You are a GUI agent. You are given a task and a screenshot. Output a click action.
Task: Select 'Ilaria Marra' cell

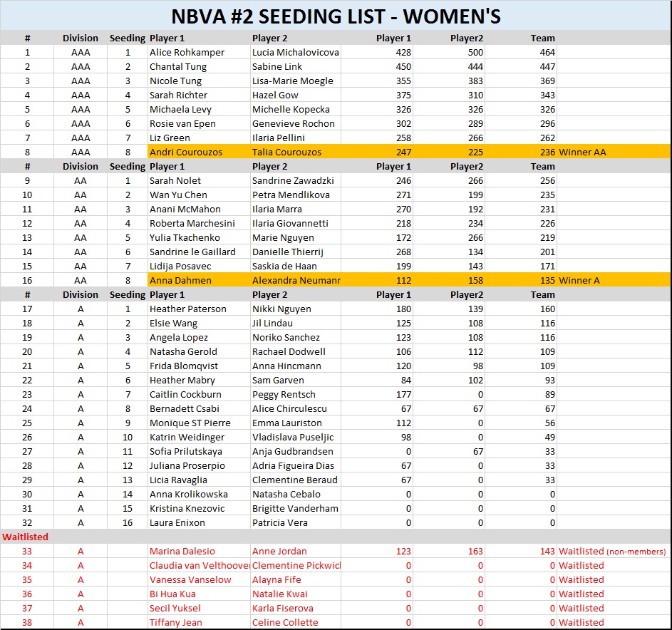296,209
